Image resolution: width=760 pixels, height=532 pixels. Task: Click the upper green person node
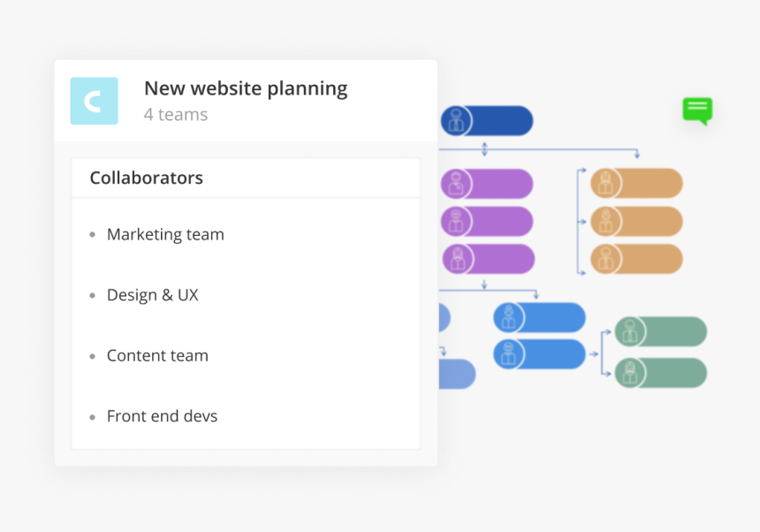661,332
